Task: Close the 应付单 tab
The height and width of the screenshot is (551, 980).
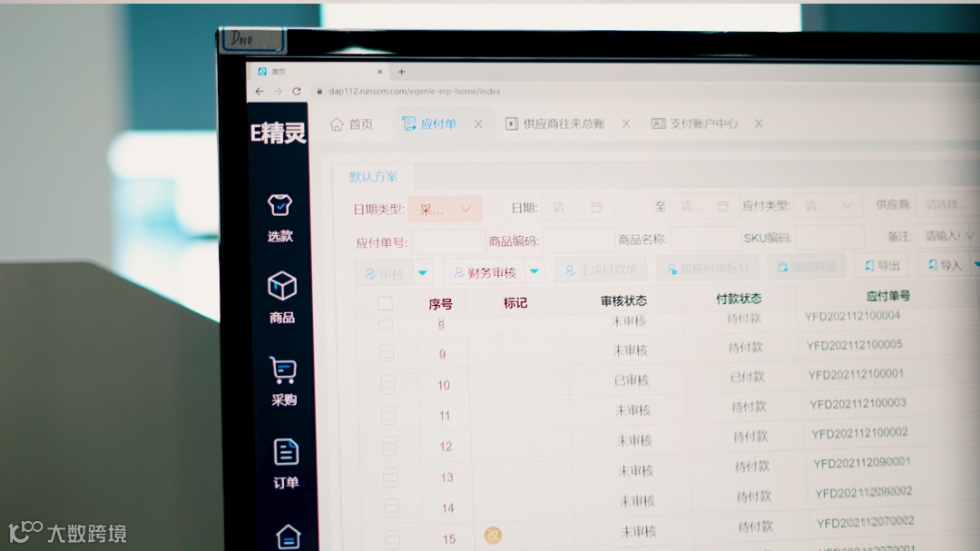Action: pyautogui.click(x=478, y=123)
